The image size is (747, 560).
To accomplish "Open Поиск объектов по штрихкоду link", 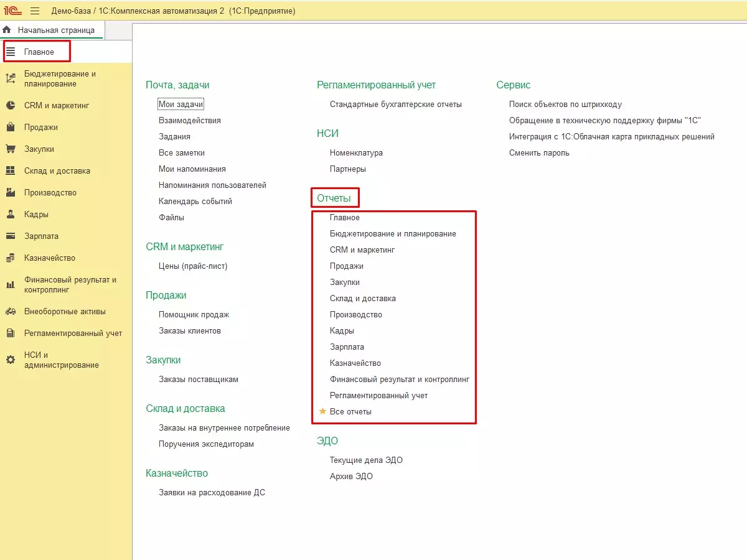I will pyautogui.click(x=565, y=105).
